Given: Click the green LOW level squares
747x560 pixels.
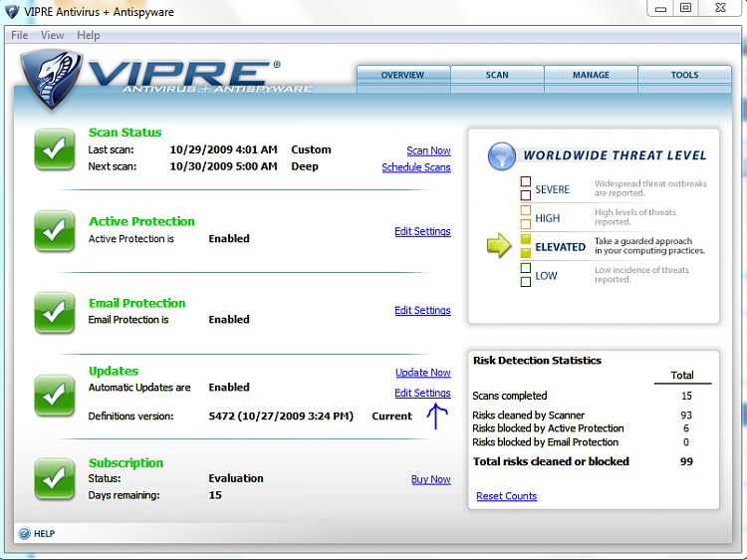Looking at the screenshot, I should [x=526, y=275].
